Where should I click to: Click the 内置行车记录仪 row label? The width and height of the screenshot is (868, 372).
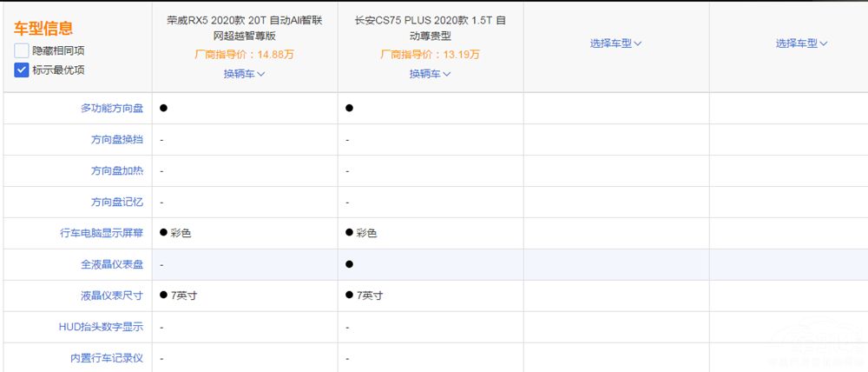[107, 357]
